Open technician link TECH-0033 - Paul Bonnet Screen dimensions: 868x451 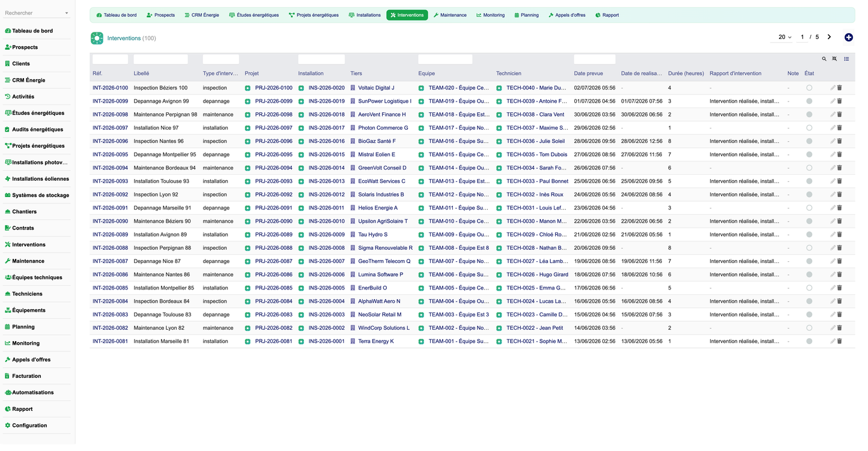[x=537, y=181]
